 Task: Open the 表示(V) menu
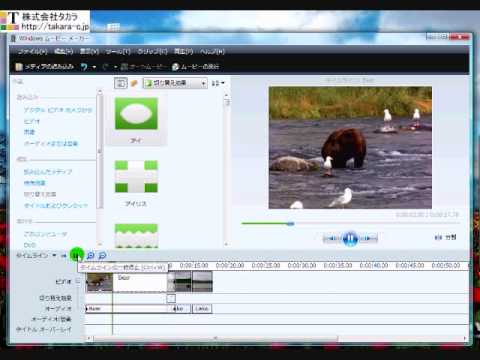(89, 51)
